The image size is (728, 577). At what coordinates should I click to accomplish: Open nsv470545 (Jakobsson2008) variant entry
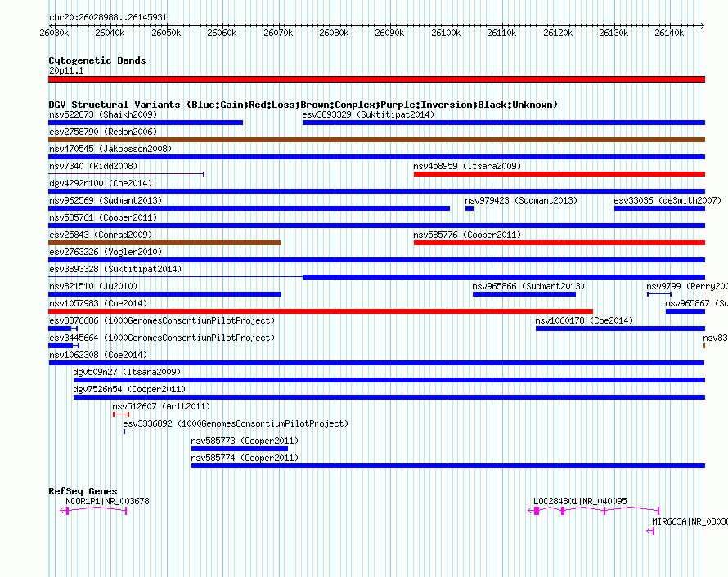point(110,149)
